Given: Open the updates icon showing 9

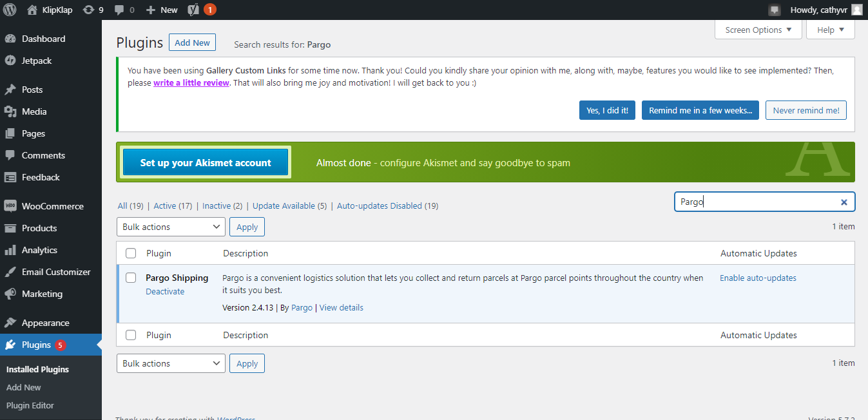Looking at the screenshot, I should click(x=88, y=10).
